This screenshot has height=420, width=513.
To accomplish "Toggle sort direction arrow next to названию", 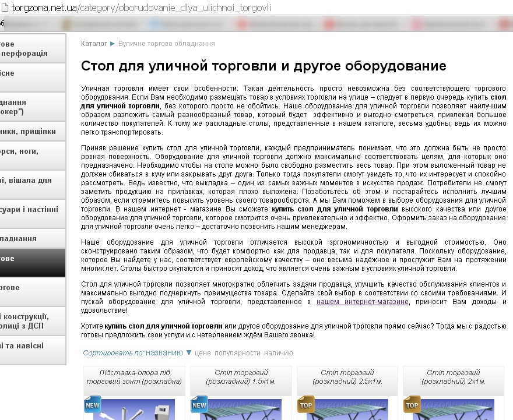I will pyautogui.click(x=189, y=352).
